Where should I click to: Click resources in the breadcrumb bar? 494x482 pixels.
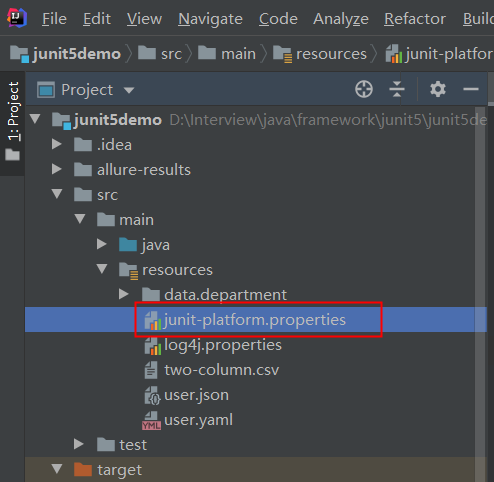[320, 54]
